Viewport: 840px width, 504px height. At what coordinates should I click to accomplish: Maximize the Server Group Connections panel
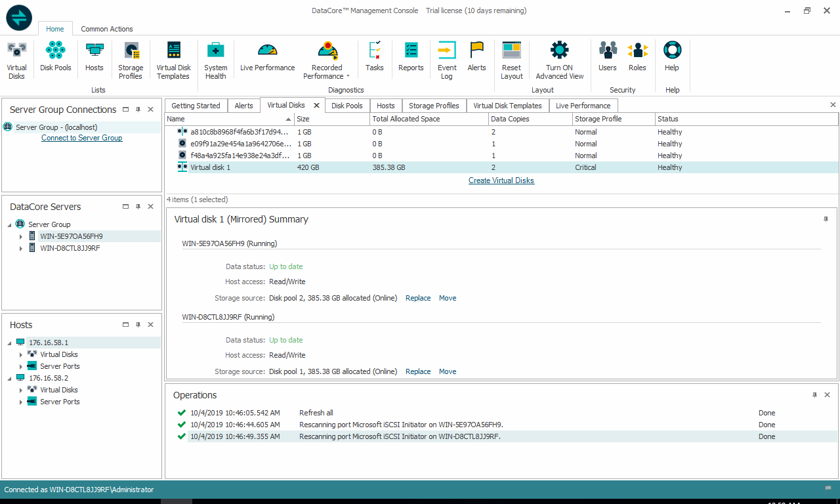(125, 110)
